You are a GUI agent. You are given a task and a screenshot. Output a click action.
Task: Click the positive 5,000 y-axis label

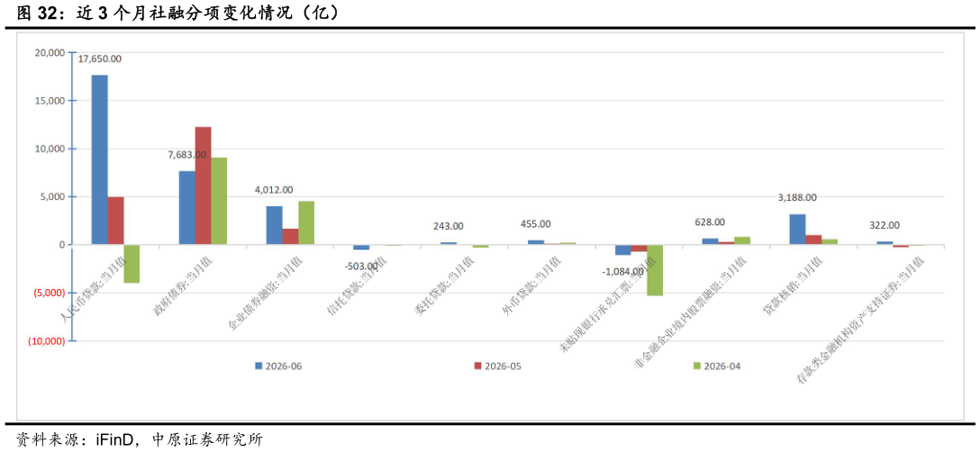coord(54,197)
